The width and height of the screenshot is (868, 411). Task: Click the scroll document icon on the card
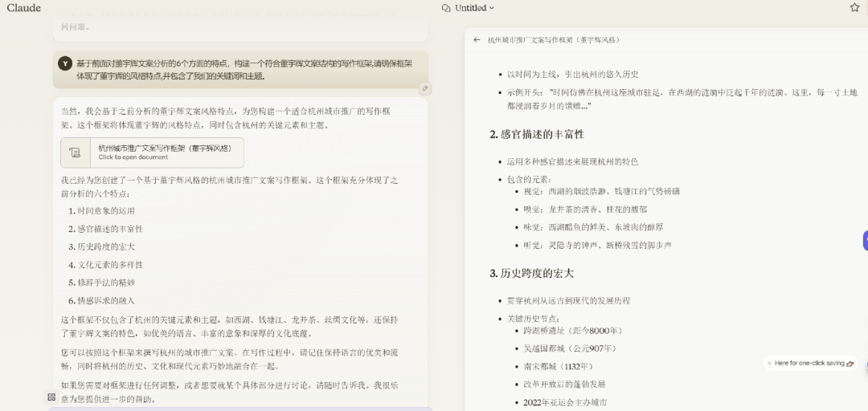pos(76,153)
